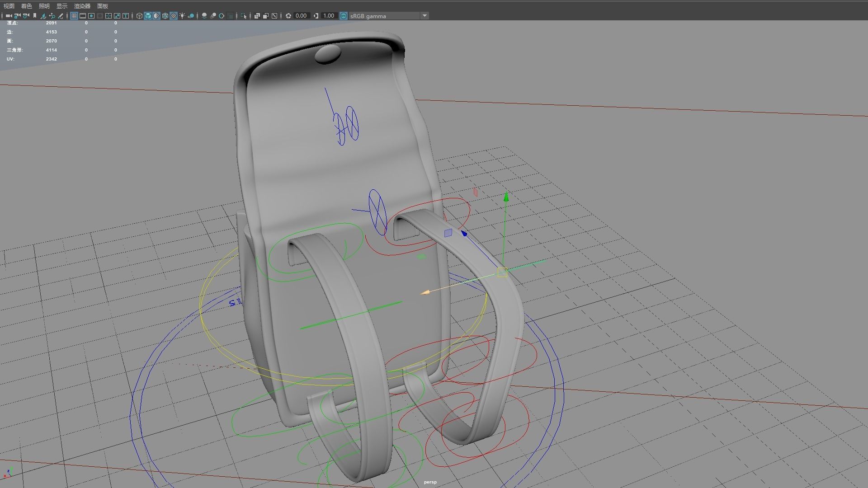Click the select camera icon
Image resolution: width=868 pixels, height=488 pixels.
9,16
